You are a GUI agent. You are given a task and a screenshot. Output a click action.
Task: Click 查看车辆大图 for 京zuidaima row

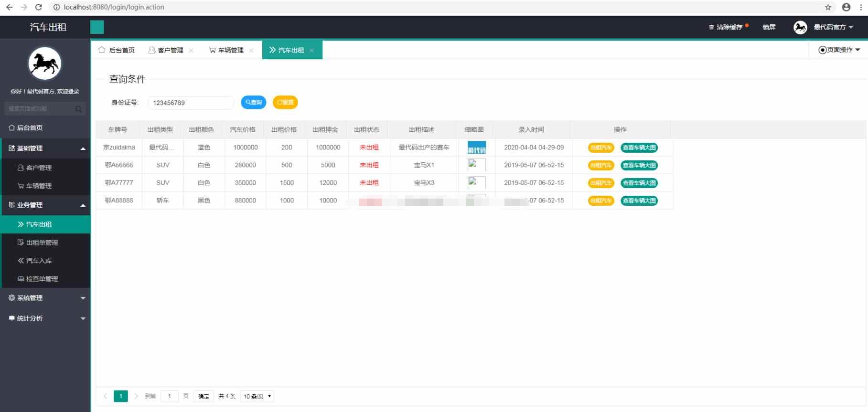(x=639, y=148)
